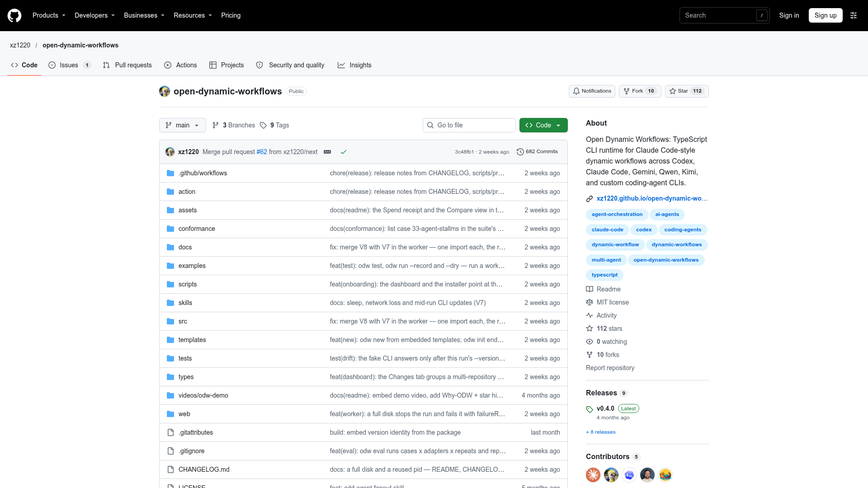Focus the Go to file field
The height and width of the screenshot is (488, 868).
click(x=469, y=125)
